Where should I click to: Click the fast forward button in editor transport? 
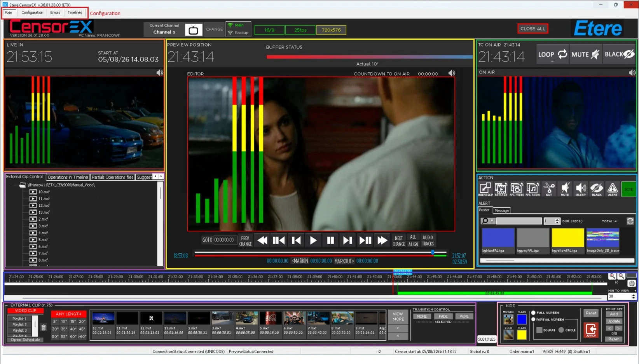pos(382,241)
